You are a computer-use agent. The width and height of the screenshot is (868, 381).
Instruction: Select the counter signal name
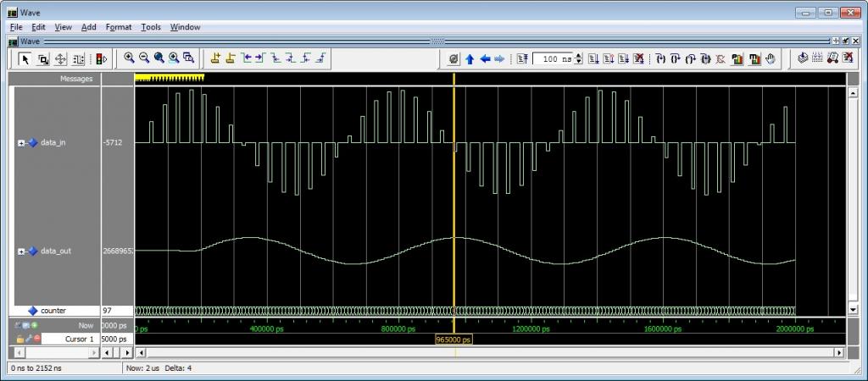tap(53, 311)
